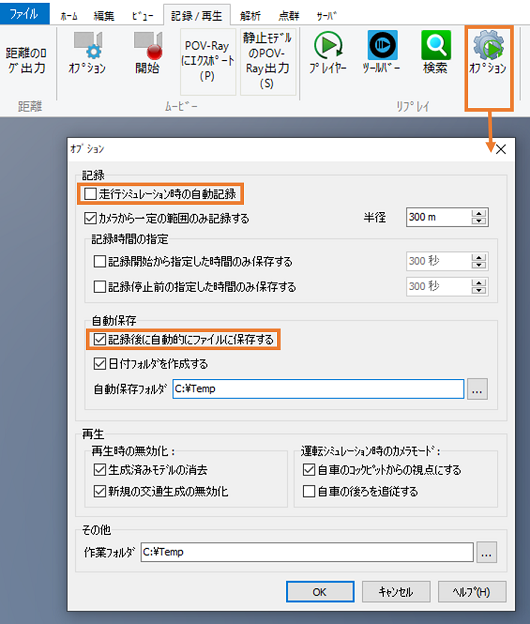Image resolution: width=530 pixels, height=624 pixels.
Task: Increase 半径 radius with up arrow
Action: tap(479, 213)
